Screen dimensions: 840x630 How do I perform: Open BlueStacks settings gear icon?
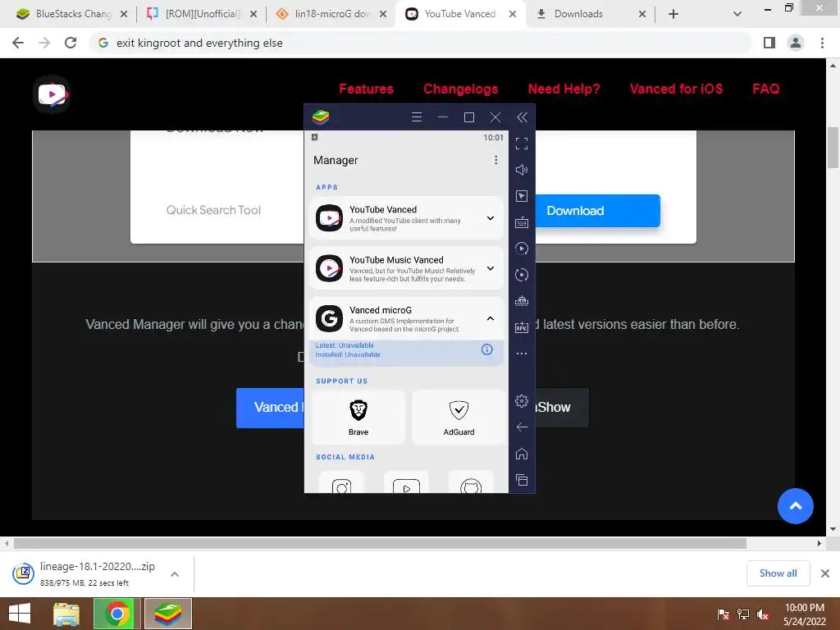click(522, 400)
